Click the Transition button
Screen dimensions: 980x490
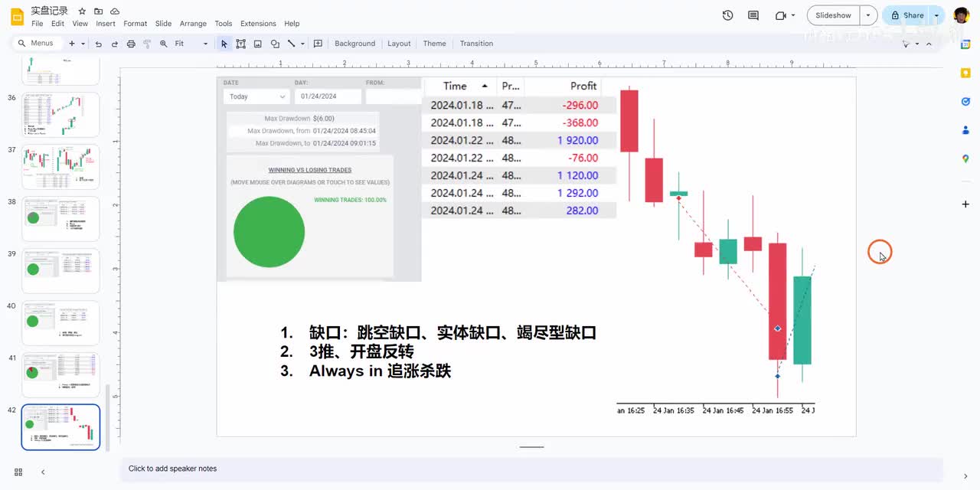tap(476, 44)
